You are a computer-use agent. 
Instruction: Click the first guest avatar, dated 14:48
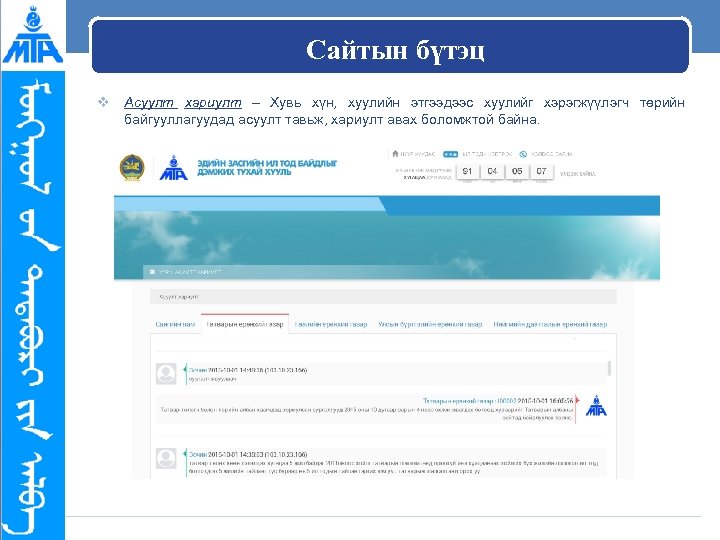point(166,373)
